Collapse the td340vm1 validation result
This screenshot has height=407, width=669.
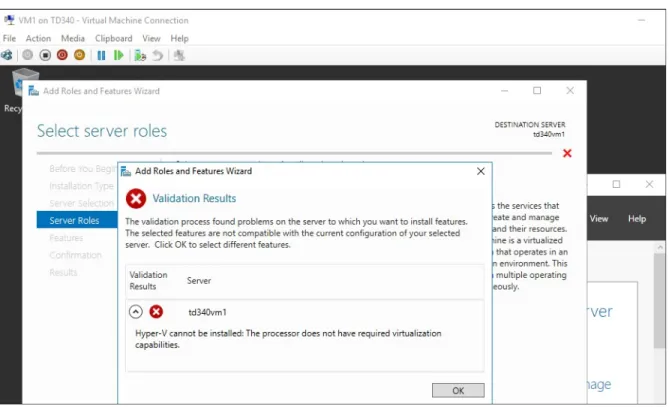click(x=136, y=312)
